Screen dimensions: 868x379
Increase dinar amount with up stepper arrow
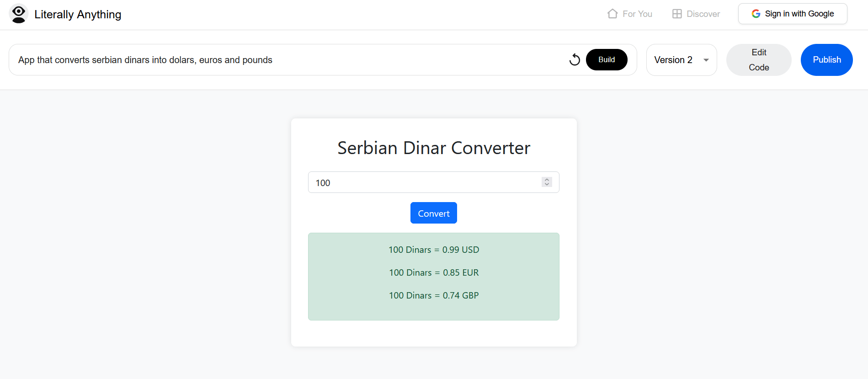(x=547, y=180)
